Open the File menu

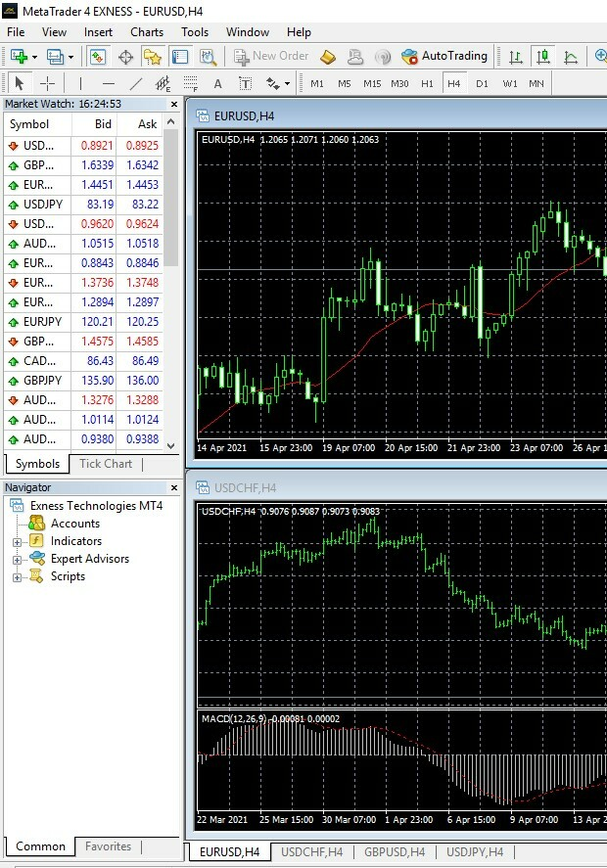pos(16,32)
